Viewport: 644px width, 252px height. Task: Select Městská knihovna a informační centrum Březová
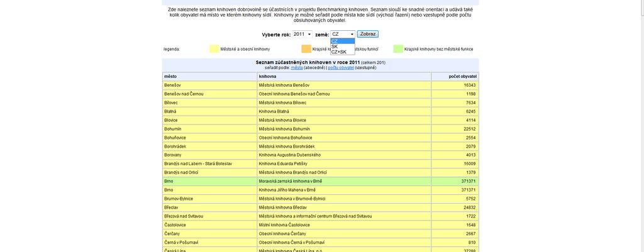click(344, 216)
